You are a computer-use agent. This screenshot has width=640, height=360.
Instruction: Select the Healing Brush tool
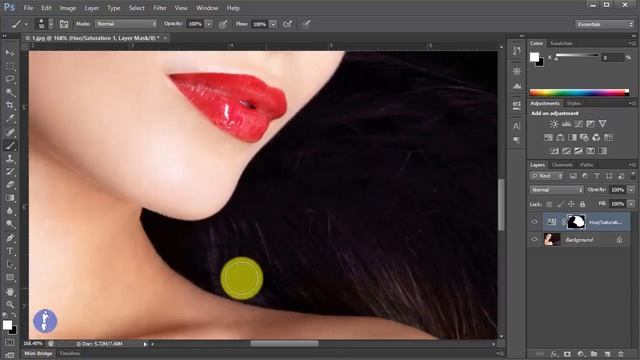10,132
